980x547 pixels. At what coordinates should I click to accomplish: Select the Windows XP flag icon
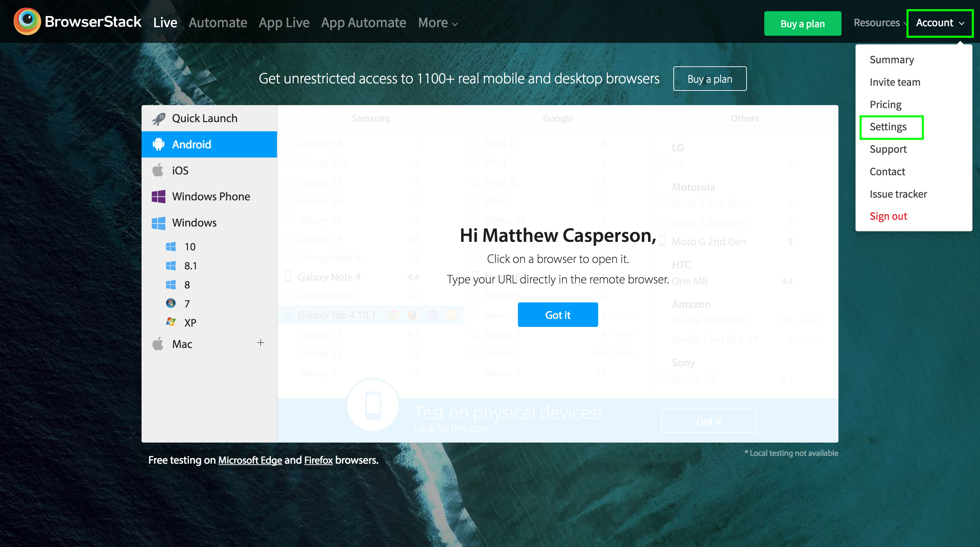click(x=171, y=322)
